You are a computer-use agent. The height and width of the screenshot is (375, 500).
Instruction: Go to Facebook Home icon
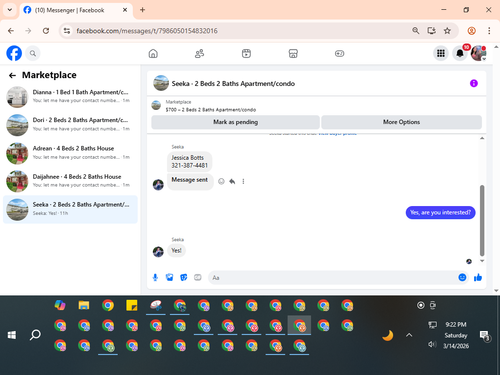pos(153,53)
